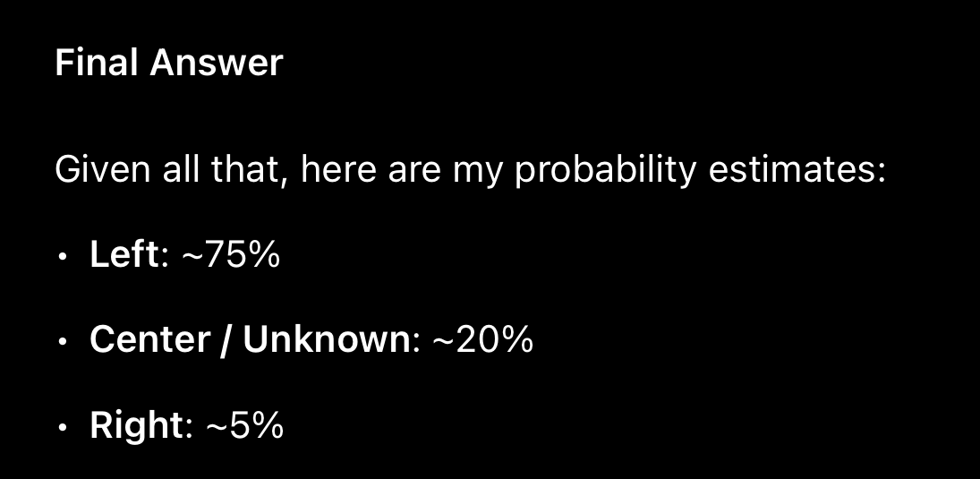Click the "Final Answer" heading
This screenshot has height=479, width=980.
(x=169, y=64)
